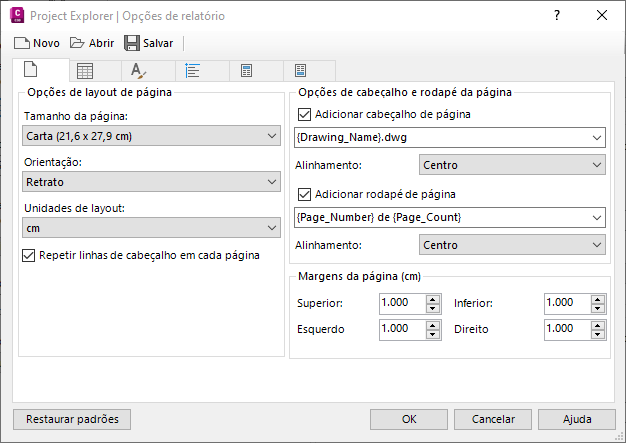Expand the Orientação dropdown showing Retrato

click(x=151, y=182)
